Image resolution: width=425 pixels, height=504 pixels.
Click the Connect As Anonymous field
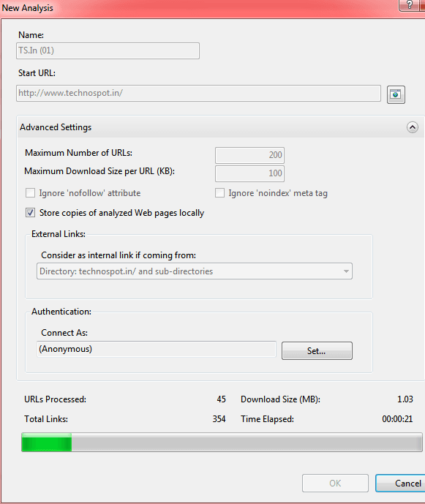(x=157, y=349)
